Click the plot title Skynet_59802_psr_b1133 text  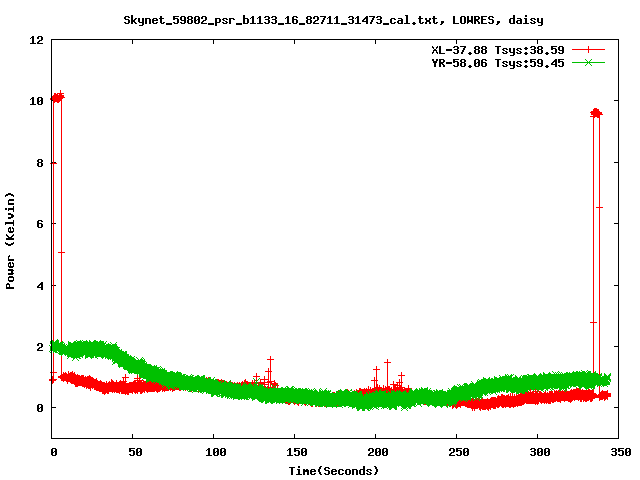point(333,20)
